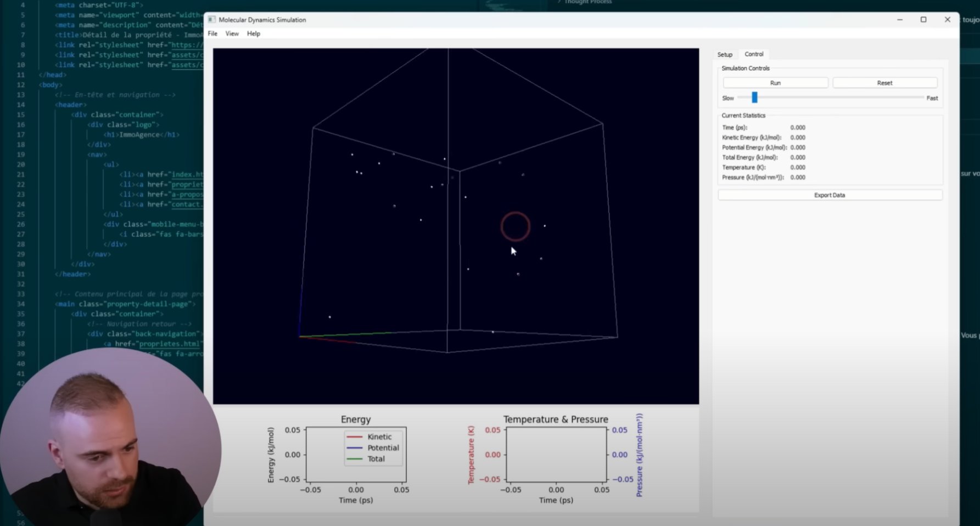Click line number 26 in the code editor
This screenshot has height=526, width=980.
coord(20,224)
